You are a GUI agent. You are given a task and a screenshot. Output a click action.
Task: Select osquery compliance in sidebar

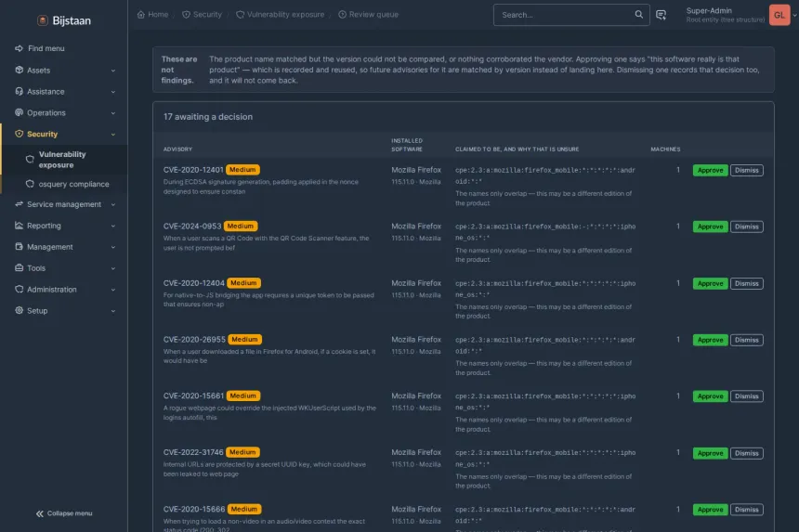pos(64,184)
